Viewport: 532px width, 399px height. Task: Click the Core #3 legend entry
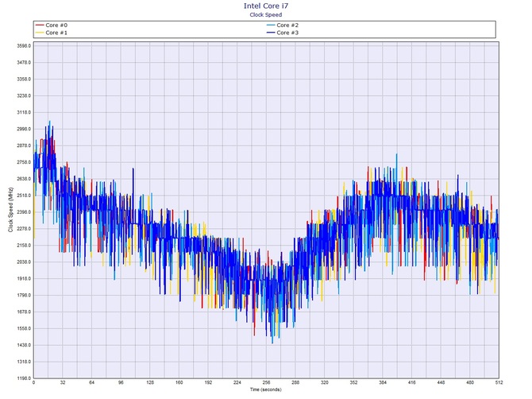(283, 33)
